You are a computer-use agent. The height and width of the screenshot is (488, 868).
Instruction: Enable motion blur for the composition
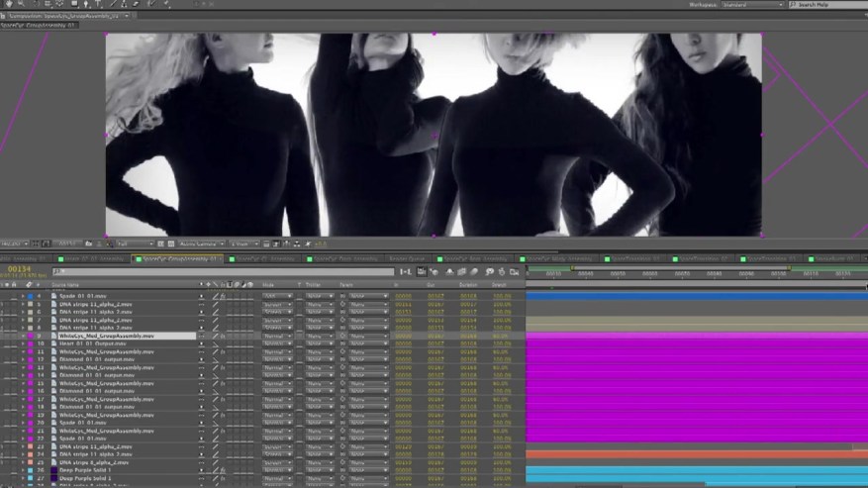(476, 271)
